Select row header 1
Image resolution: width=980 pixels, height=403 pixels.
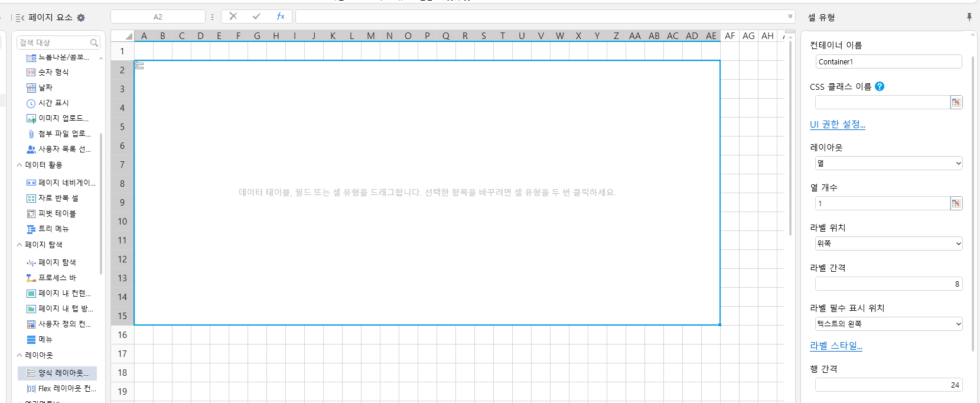tap(122, 51)
